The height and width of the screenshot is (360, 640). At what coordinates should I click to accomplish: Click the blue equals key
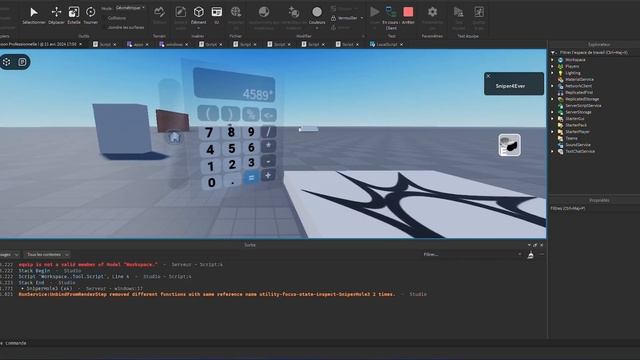pyautogui.click(x=251, y=178)
